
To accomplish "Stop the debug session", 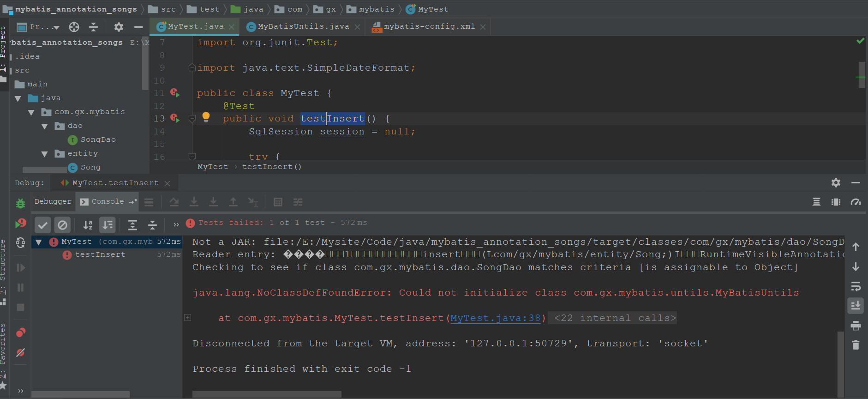I will [20, 308].
